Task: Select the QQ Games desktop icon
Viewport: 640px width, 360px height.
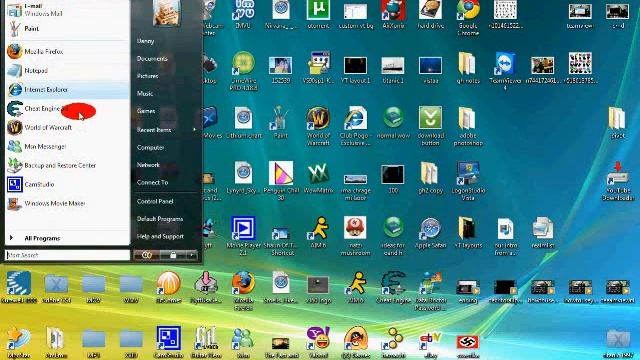Action: coord(355,342)
